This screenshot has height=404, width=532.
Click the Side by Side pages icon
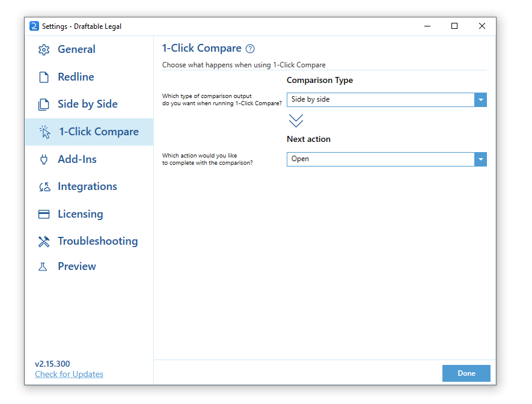tap(43, 105)
